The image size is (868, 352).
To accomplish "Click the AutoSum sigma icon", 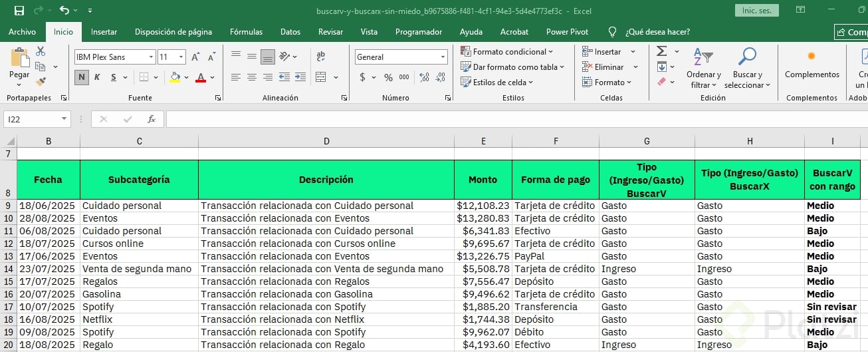I will pos(661,51).
